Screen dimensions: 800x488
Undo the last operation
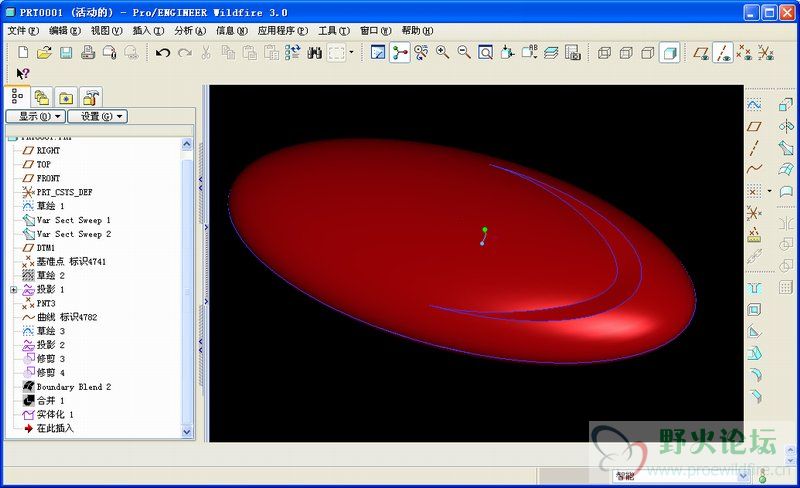coord(163,53)
